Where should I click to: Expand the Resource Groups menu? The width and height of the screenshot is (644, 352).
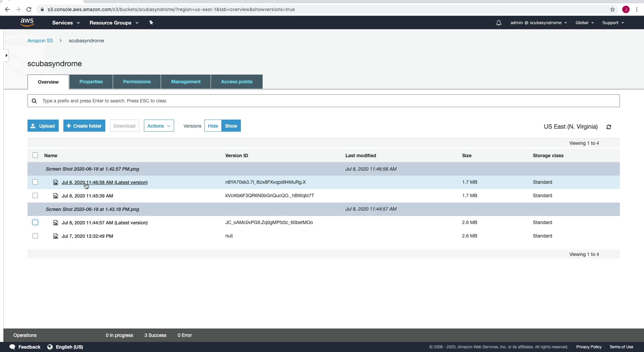[114, 23]
